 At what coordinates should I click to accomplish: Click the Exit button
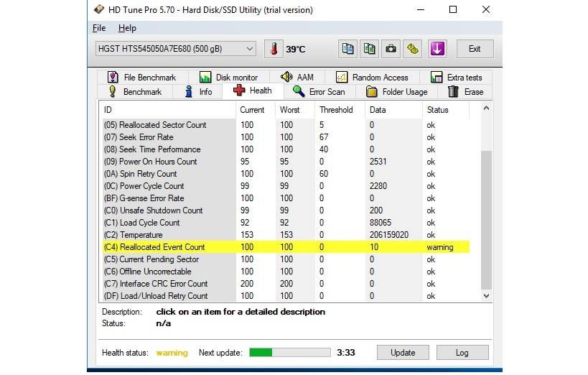[475, 49]
